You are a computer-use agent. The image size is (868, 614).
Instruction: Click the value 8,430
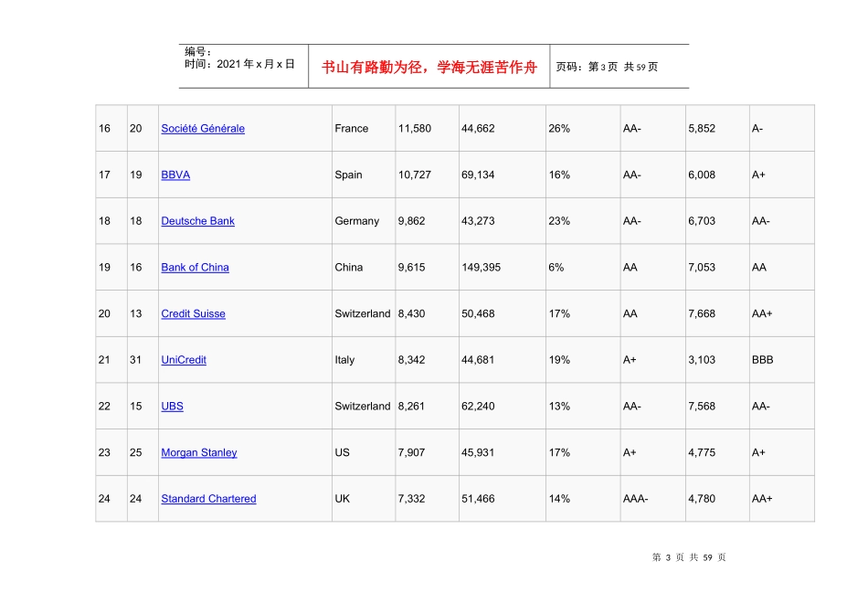(411, 314)
